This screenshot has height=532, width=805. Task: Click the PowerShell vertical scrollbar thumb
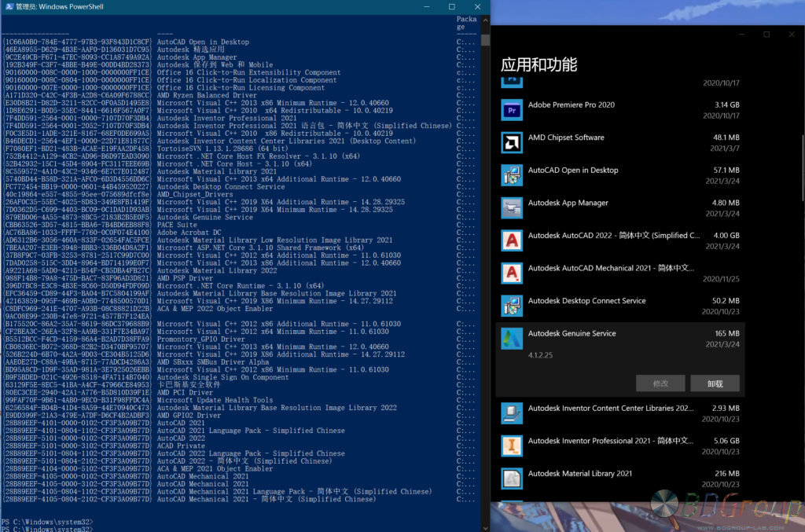486,39
